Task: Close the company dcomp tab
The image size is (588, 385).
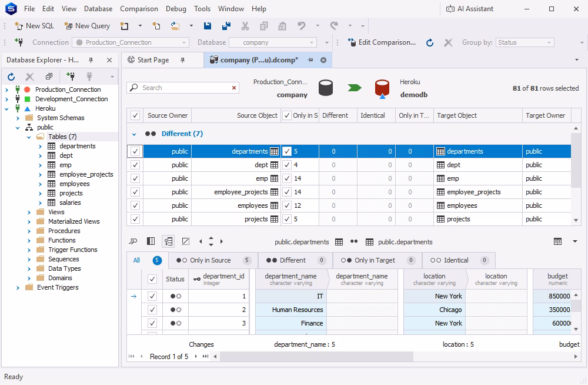Action: tap(323, 60)
